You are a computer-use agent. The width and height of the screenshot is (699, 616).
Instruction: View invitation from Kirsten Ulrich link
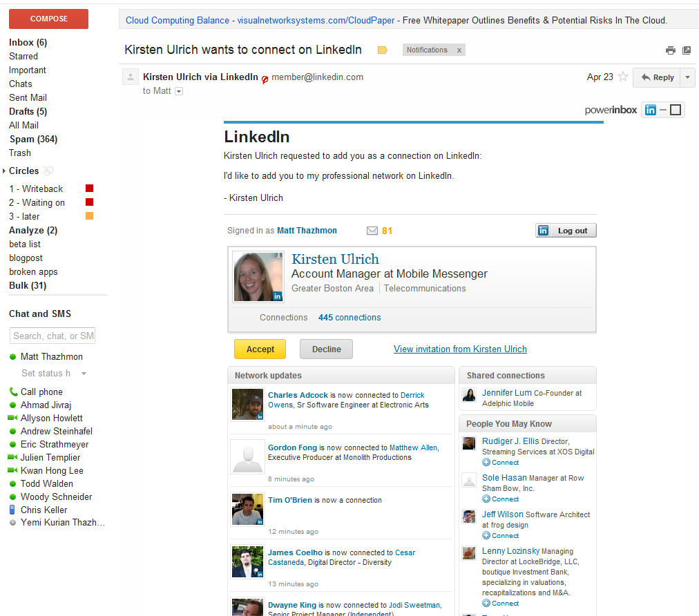[460, 349]
